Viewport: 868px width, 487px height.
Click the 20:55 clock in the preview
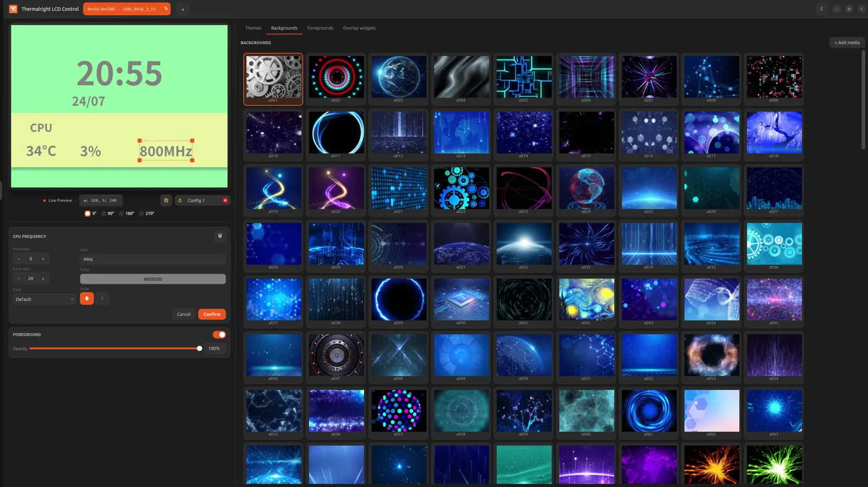point(119,73)
